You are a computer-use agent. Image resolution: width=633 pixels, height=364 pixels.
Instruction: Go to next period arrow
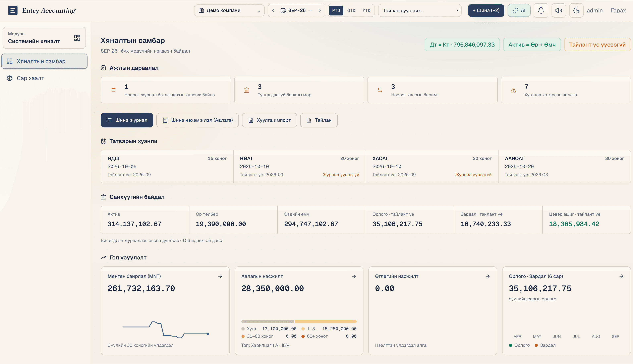(320, 10)
